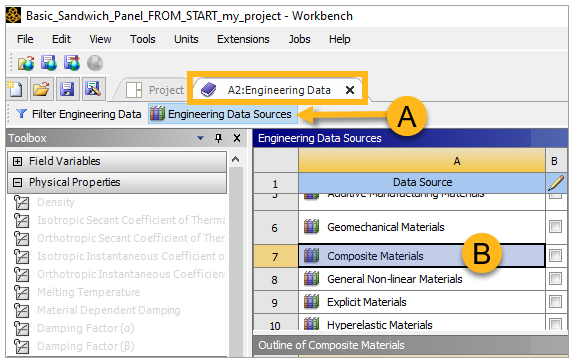Open the Extensions menu
572x363 pixels.
pyautogui.click(x=243, y=39)
